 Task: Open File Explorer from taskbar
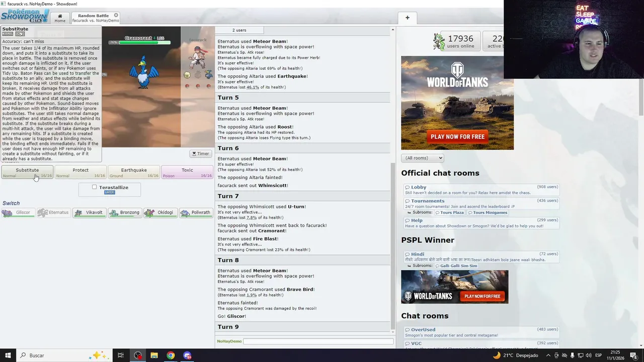[x=154, y=355]
